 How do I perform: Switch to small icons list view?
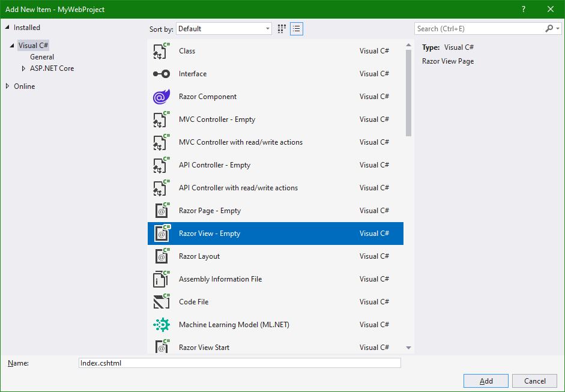pos(297,29)
